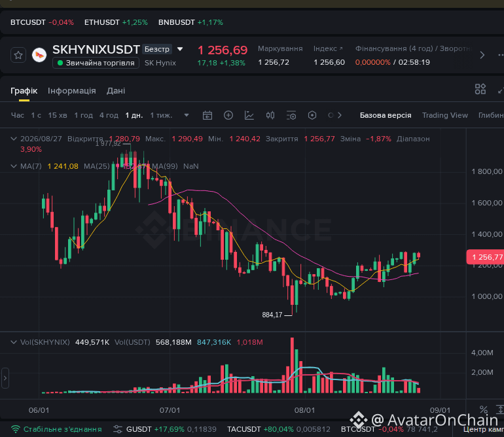Image resolution: width=504 pixels, height=437 pixels.
Task: Switch to the Графік tab
Action: pyautogui.click(x=24, y=91)
